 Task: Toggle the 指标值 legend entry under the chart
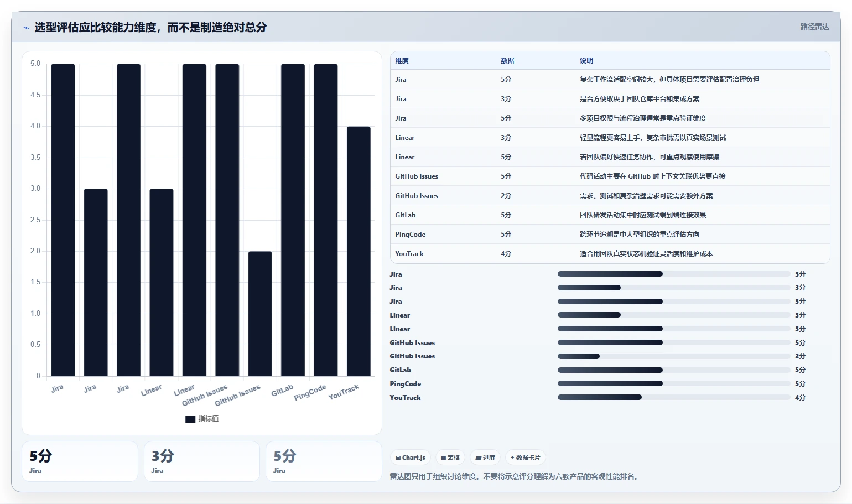(x=202, y=419)
